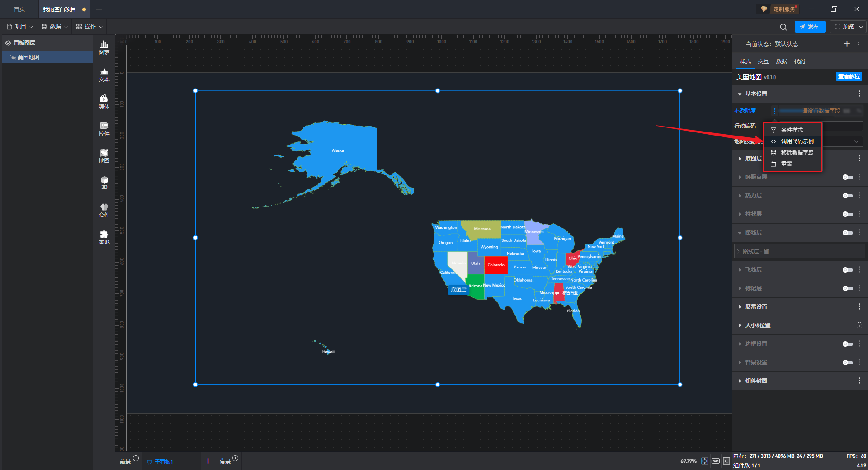Switch to the 交互 tab

(x=763, y=61)
